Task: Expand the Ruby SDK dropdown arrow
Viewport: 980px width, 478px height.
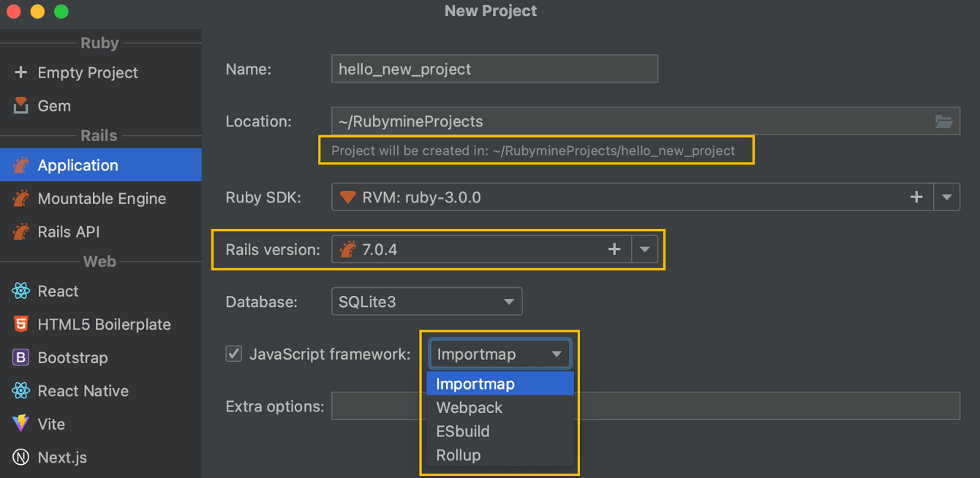Action: [947, 197]
